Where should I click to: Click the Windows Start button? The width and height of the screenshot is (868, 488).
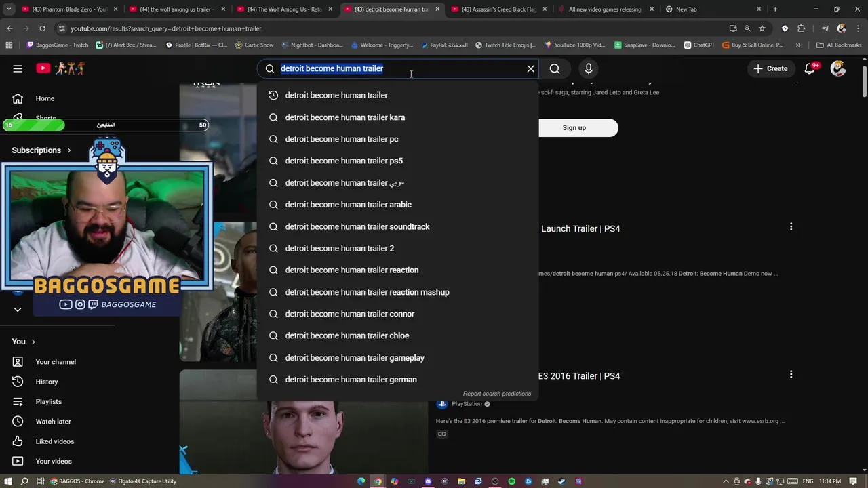pos(8,481)
